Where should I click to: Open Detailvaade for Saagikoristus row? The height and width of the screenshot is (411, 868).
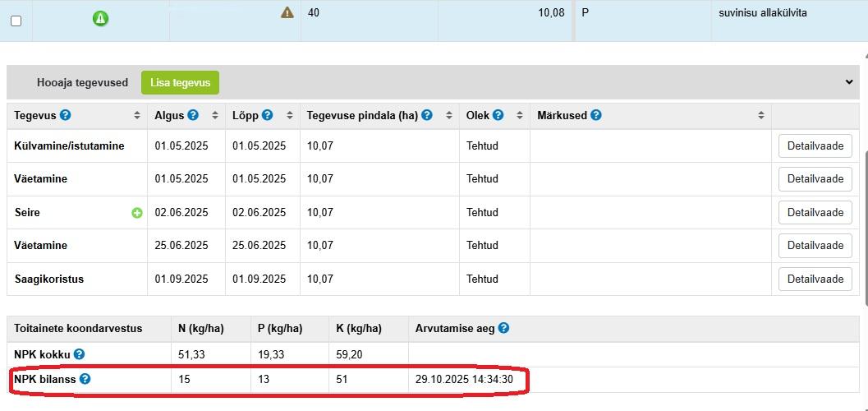pos(815,279)
